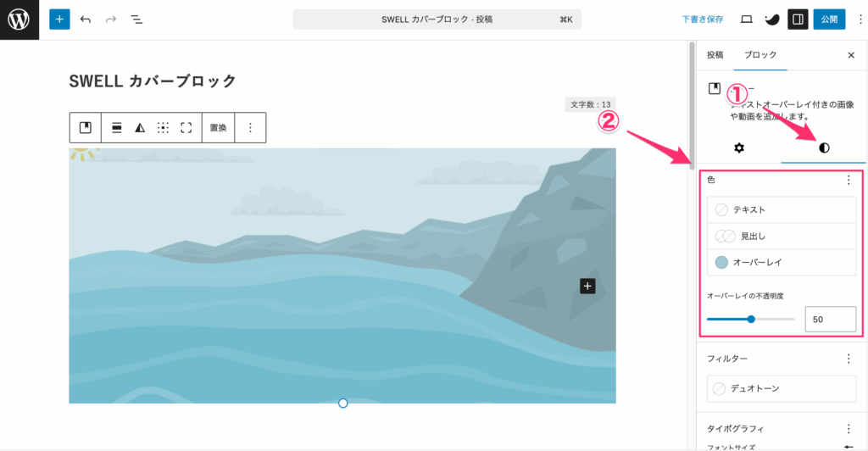868x451 pixels.
Task: Edit the overlay opacity value field
Action: point(831,320)
